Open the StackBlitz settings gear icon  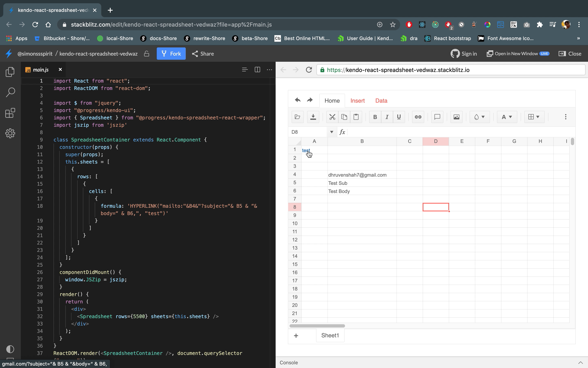pos(10,133)
